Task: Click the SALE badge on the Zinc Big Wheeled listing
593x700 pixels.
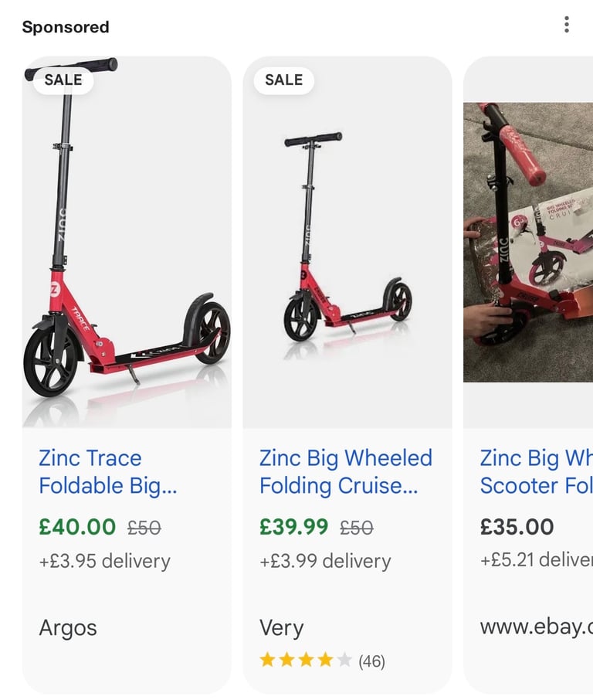Action: tap(283, 80)
